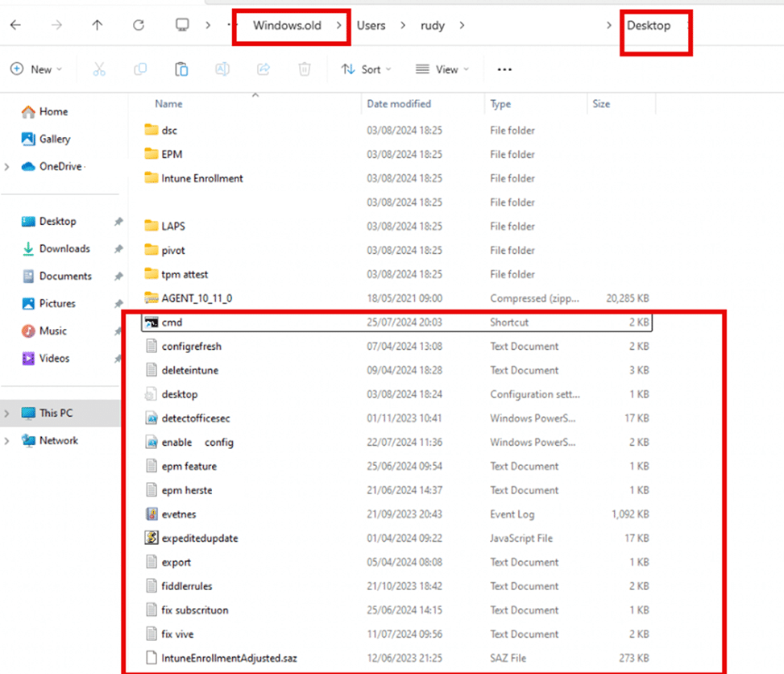The height and width of the screenshot is (674, 784).
Task: Open the See more three-dots menu
Action: 504,69
